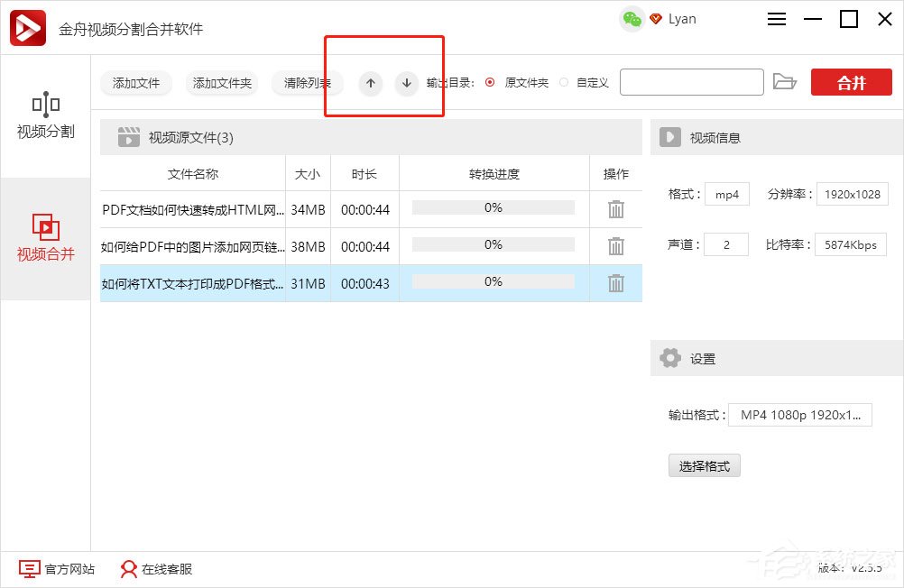Click the folder browse icon beside output path
The width and height of the screenshot is (904, 588).
coord(785,81)
